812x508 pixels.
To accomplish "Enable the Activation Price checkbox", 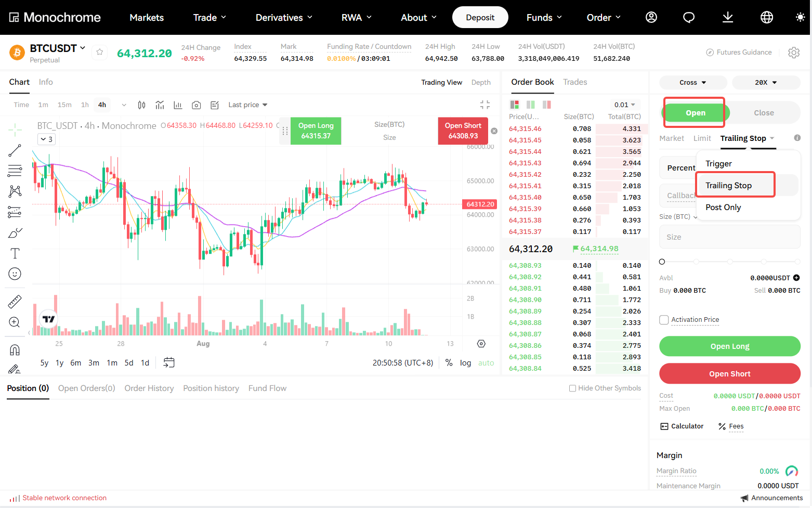I will tap(664, 320).
